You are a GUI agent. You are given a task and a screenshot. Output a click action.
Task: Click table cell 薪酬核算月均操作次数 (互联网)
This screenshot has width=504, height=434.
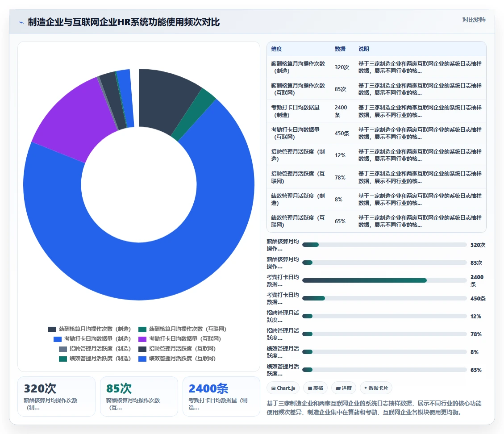coord(298,89)
